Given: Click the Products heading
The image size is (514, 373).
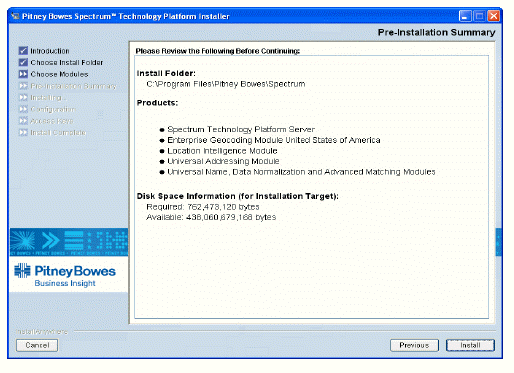Looking at the screenshot, I should [157, 103].
